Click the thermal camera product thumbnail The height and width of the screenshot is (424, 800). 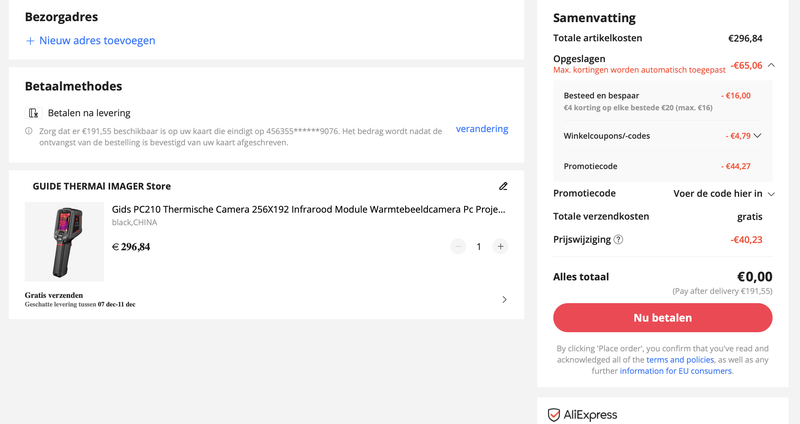pos(64,242)
